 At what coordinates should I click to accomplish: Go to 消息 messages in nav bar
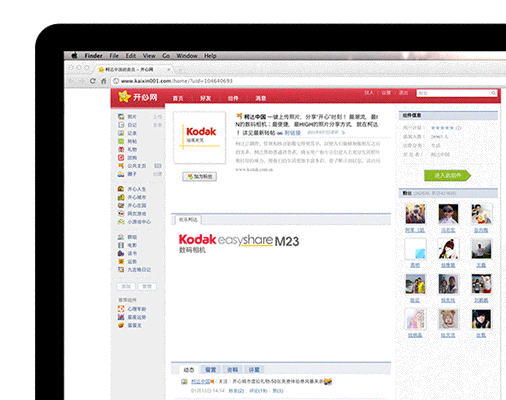pos(261,98)
